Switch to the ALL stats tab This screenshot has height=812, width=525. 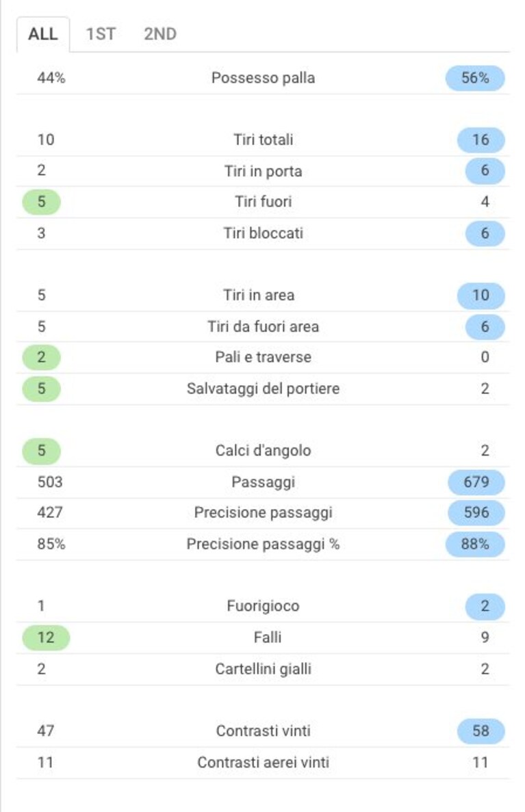[x=43, y=34]
